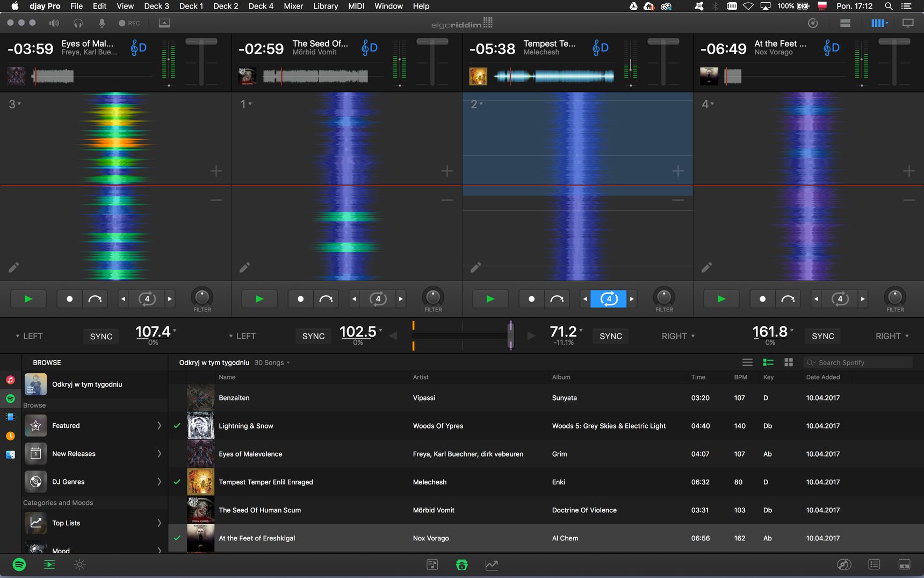Toggle SYNC on the 161.8 BPM deck

coord(823,336)
